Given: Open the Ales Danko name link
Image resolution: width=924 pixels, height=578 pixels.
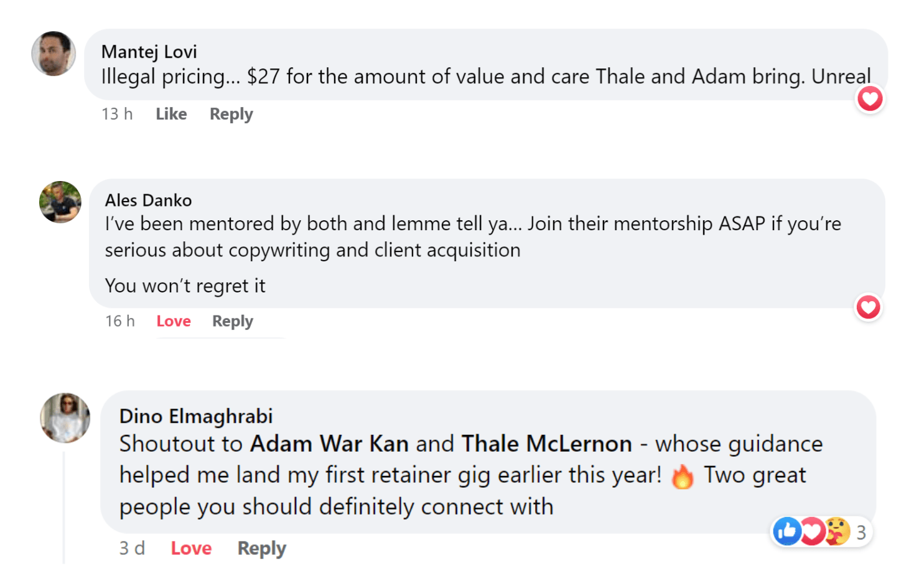Looking at the screenshot, I should tap(148, 200).
